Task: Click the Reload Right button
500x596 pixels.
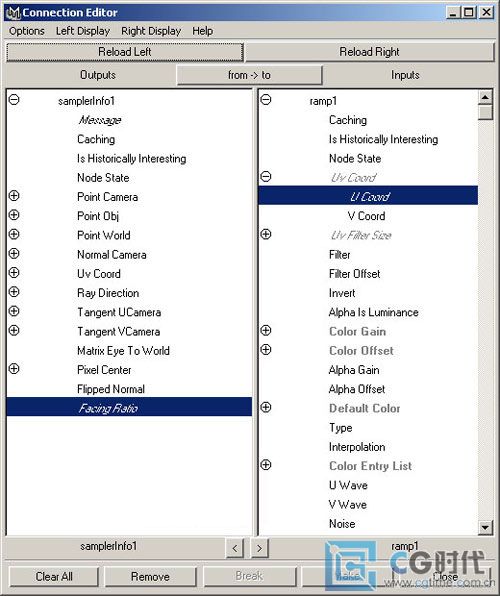Action: point(369,52)
